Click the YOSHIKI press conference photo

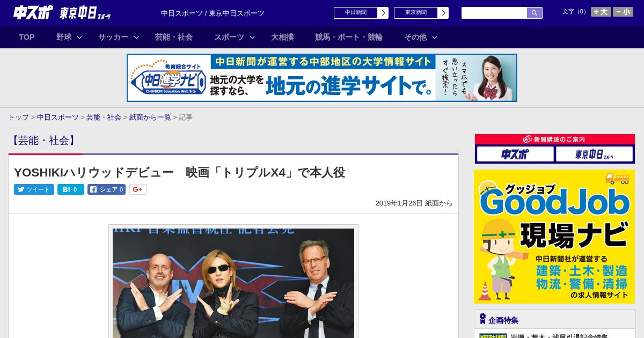(233, 283)
